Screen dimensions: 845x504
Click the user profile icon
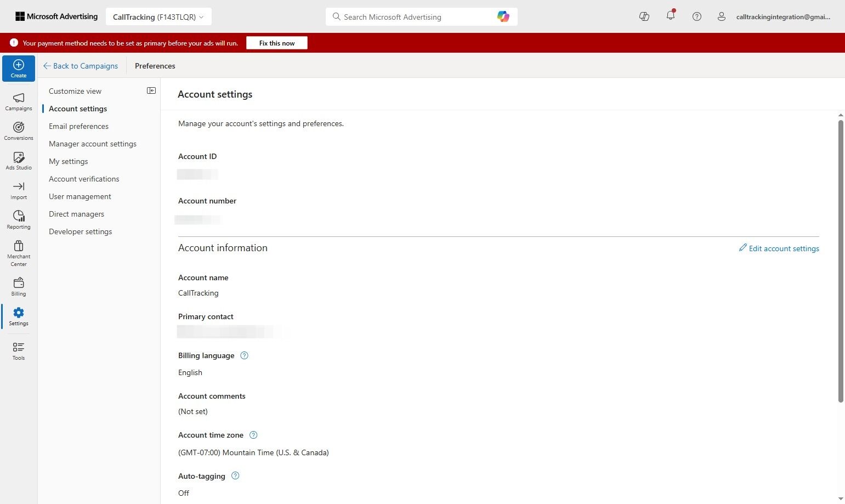click(x=722, y=16)
